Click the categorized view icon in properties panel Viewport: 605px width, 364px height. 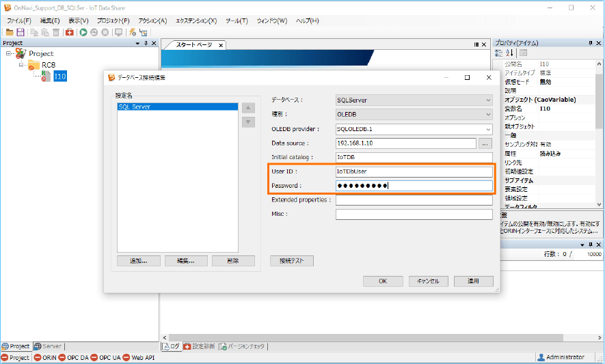499,53
